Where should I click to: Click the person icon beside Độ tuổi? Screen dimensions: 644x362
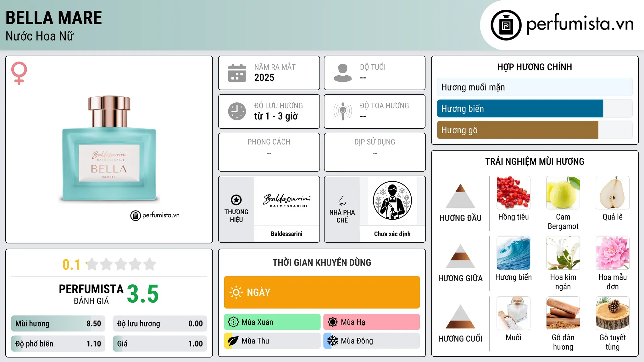[343, 73]
